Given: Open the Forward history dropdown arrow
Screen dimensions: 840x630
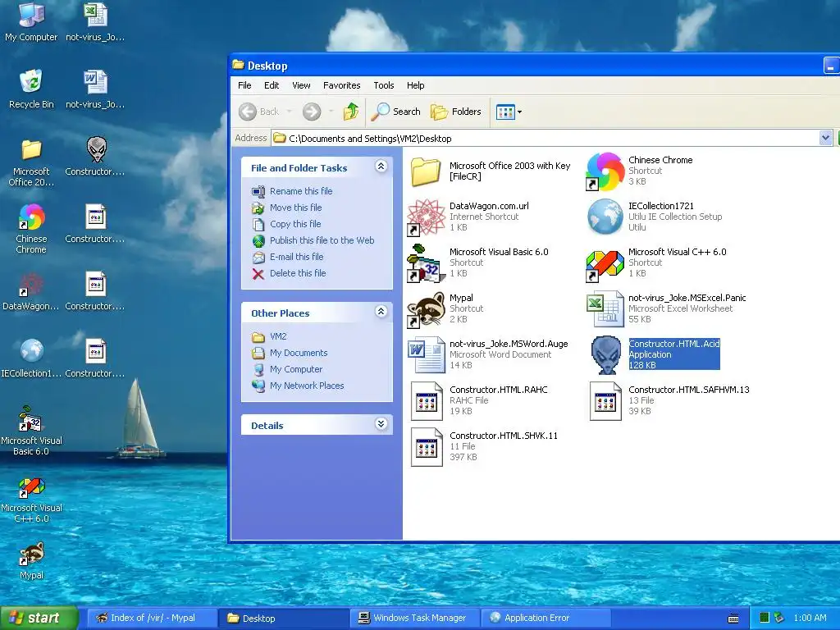Looking at the screenshot, I should [331, 112].
